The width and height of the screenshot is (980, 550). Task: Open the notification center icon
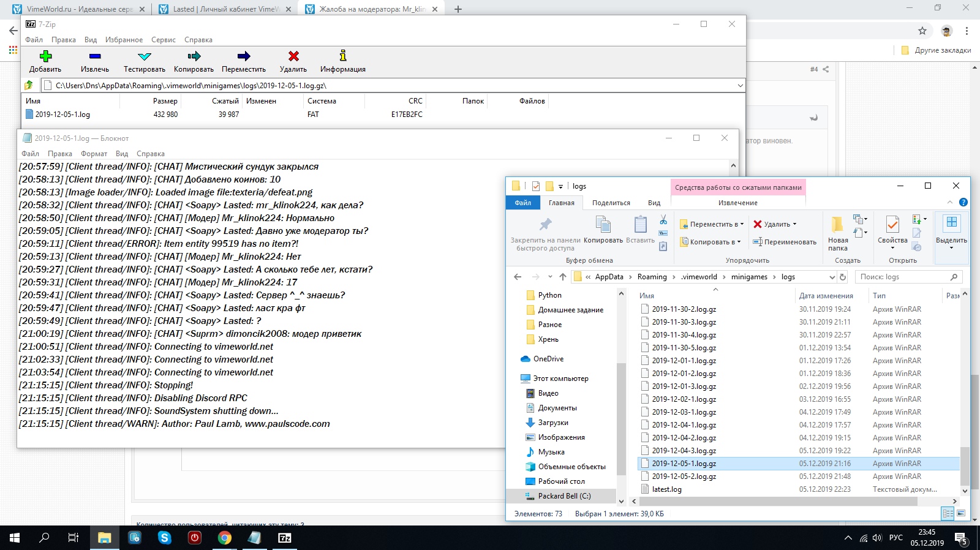pos(960,538)
